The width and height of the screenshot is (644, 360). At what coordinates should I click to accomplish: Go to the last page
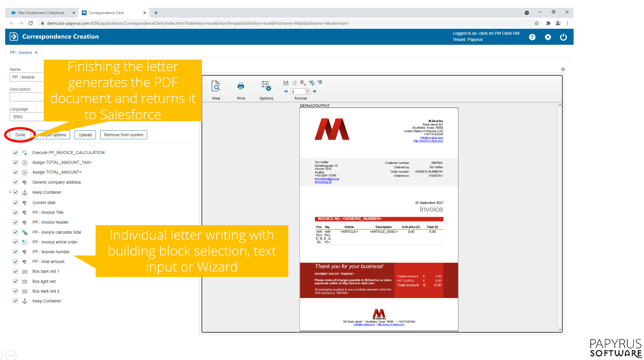point(315,91)
